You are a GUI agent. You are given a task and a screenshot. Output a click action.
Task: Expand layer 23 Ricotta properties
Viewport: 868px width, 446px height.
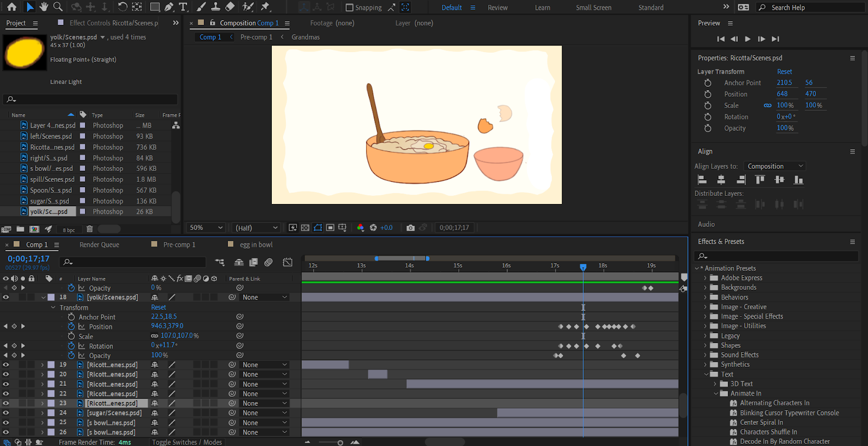[42, 404]
